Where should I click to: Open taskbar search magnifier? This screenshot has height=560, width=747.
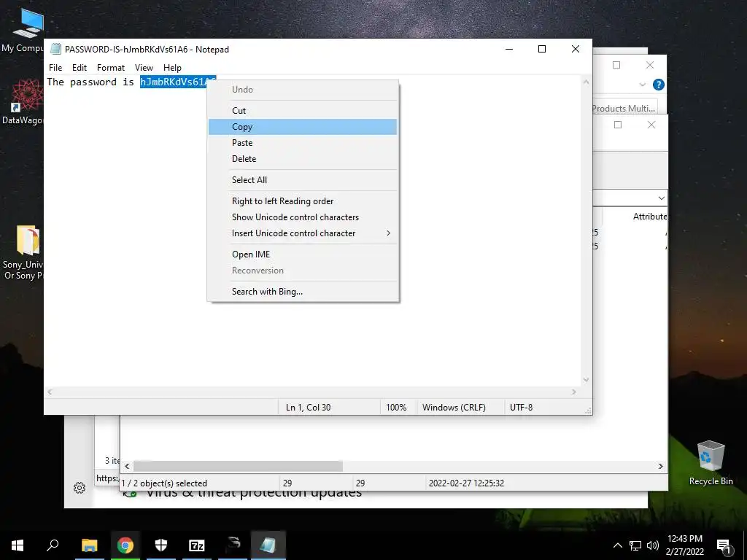53,545
